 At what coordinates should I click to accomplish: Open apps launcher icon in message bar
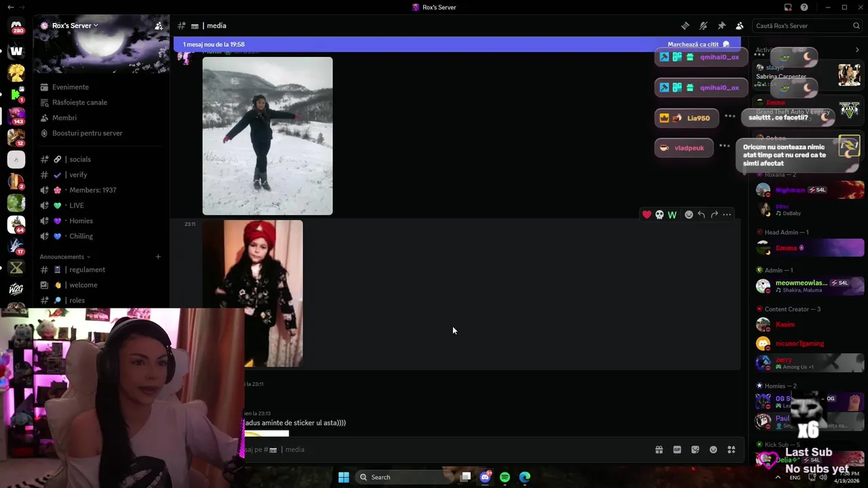point(731,449)
